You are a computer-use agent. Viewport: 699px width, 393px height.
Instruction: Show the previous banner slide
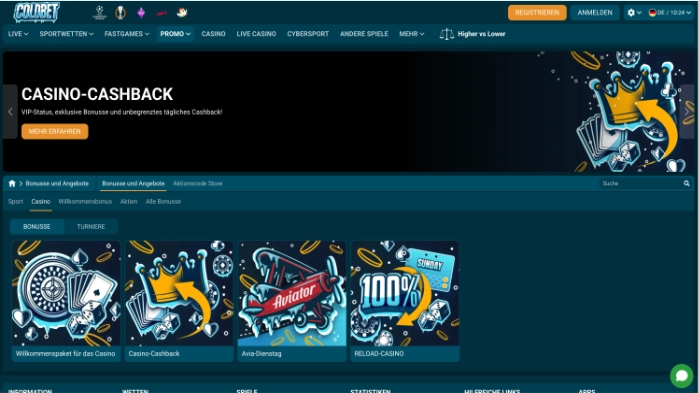[10, 112]
